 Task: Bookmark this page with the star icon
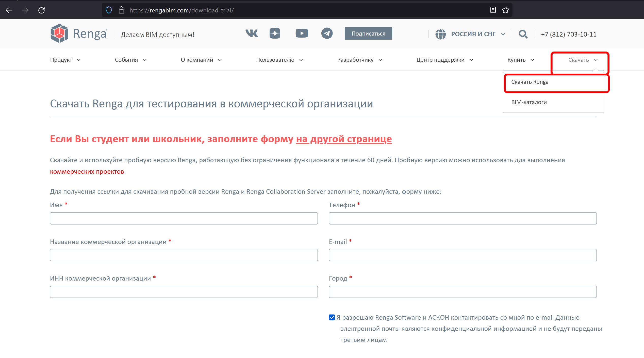pyautogui.click(x=506, y=10)
